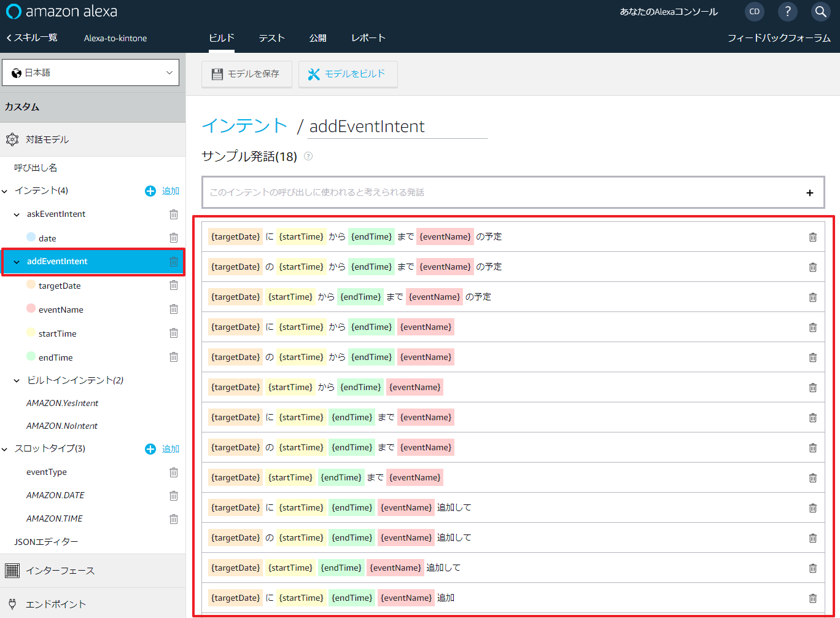This screenshot has height=618, width=840.
Task: Click the カスタム sidebar header
Action: (93, 107)
